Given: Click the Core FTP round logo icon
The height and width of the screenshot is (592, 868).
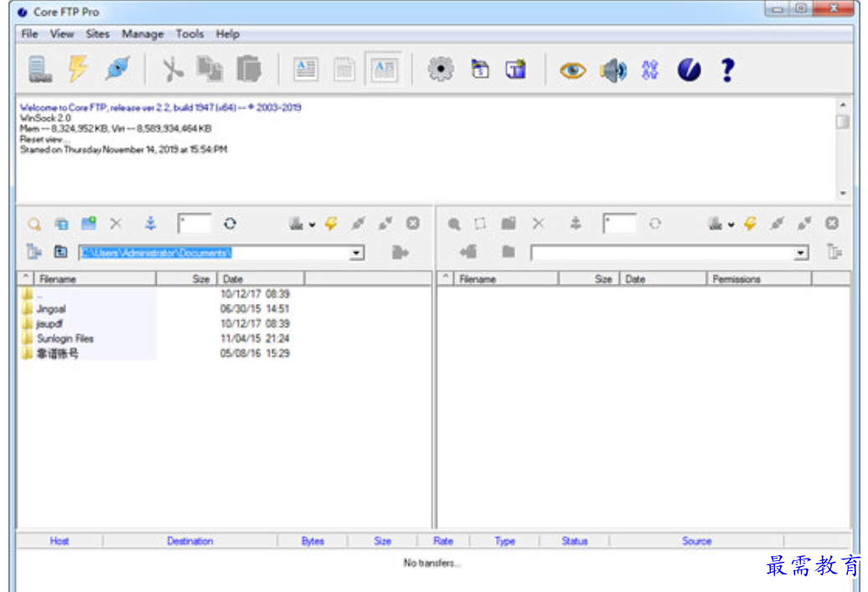Looking at the screenshot, I should click(x=689, y=70).
